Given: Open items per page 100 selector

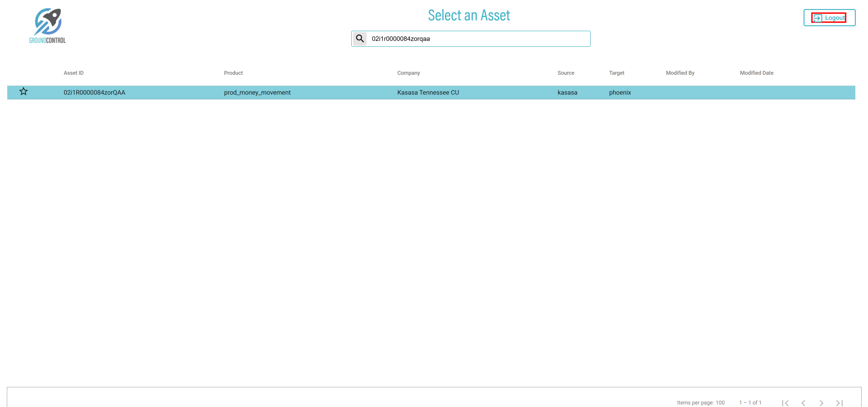Looking at the screenshot, I should [x=720, y=402].
